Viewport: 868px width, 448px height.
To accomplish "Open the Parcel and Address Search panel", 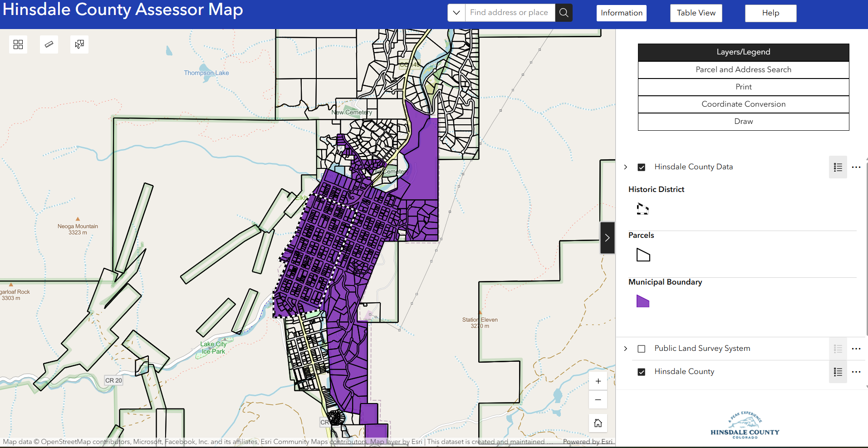I will pyautogui.click(x=743, y=69).
